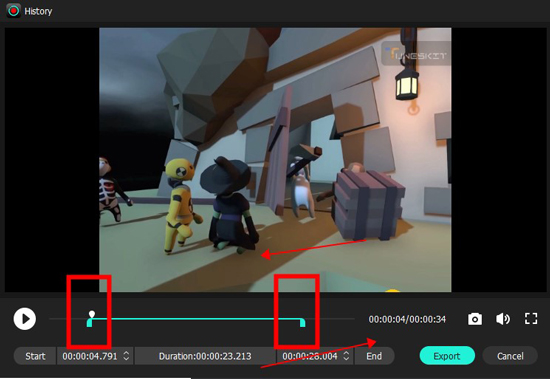Viewport: 550px width, 379px height.
Task: Export the trimmed video
Action: coord(447,356)
